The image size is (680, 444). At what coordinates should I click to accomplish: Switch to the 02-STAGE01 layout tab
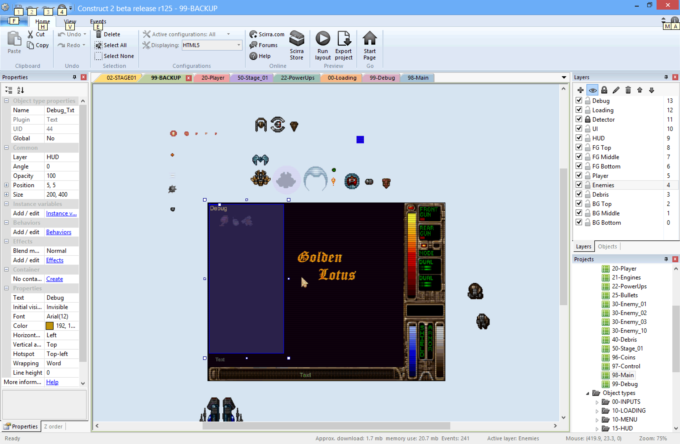(121, 78)
